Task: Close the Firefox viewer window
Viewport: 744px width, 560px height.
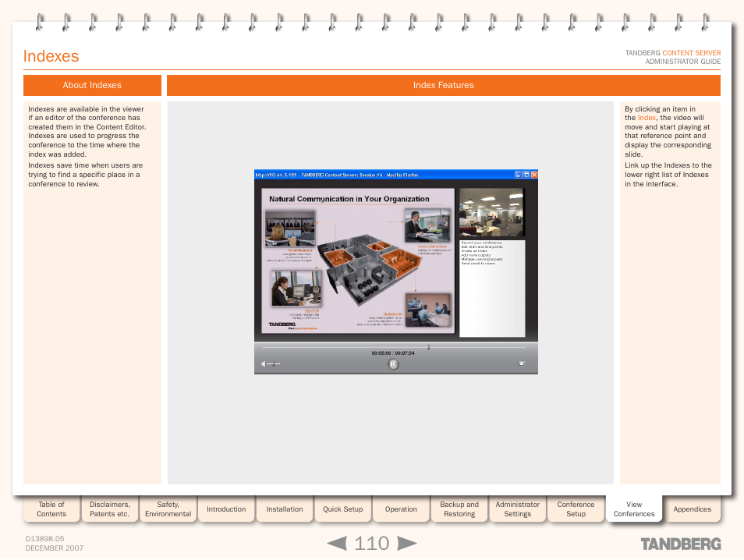Action: (x=534, y=175)
